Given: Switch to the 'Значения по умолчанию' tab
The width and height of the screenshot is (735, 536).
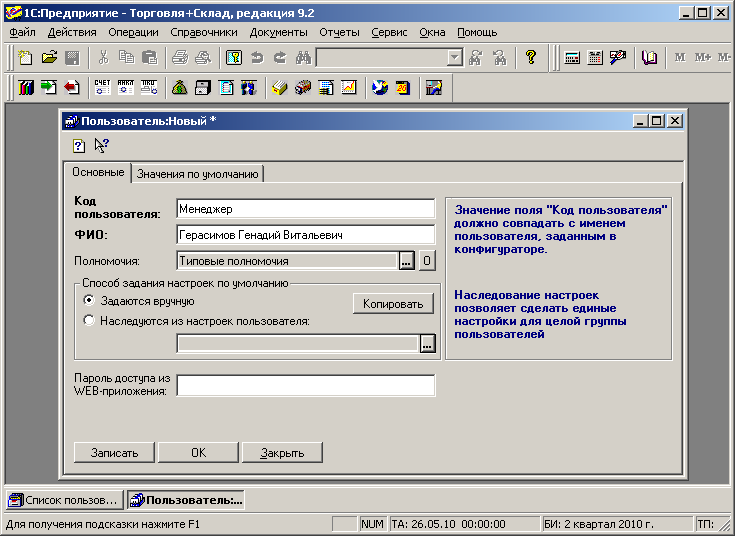Looking at the screenshot, I should tap(197, 174).
